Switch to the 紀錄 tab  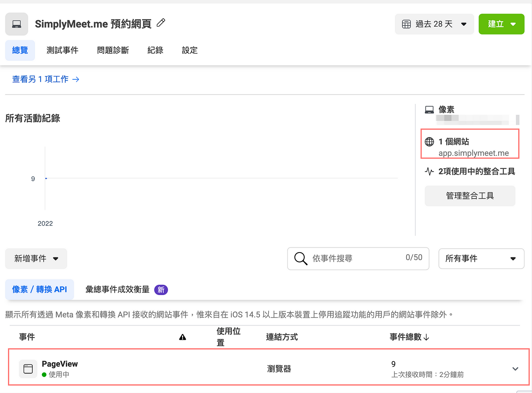pyautogui.click(x=155, y=50)
